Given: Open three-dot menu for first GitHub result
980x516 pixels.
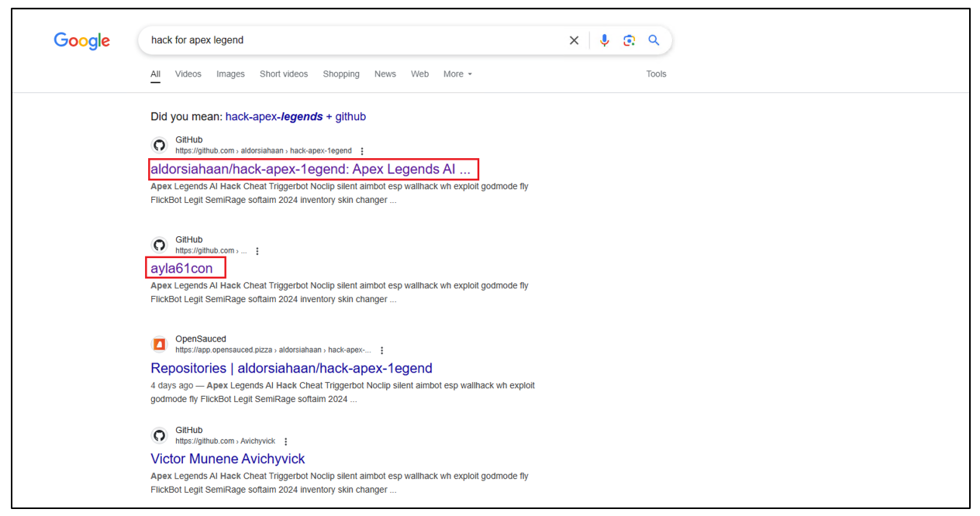Looking at the screenshot, I should pyautogui.click(x=362, y=151).
